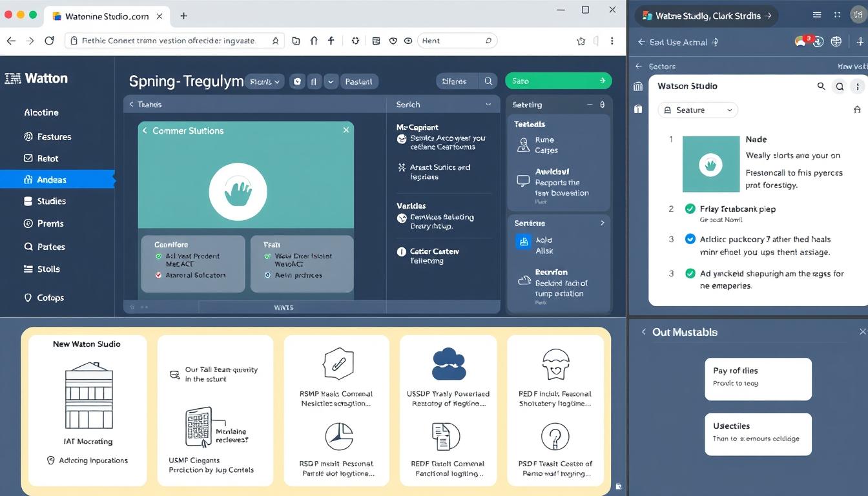Image resolution: width=868 pixels, height=496 pixels.
Task: Close the Commer Stutions card
Action: pos(346,130)
